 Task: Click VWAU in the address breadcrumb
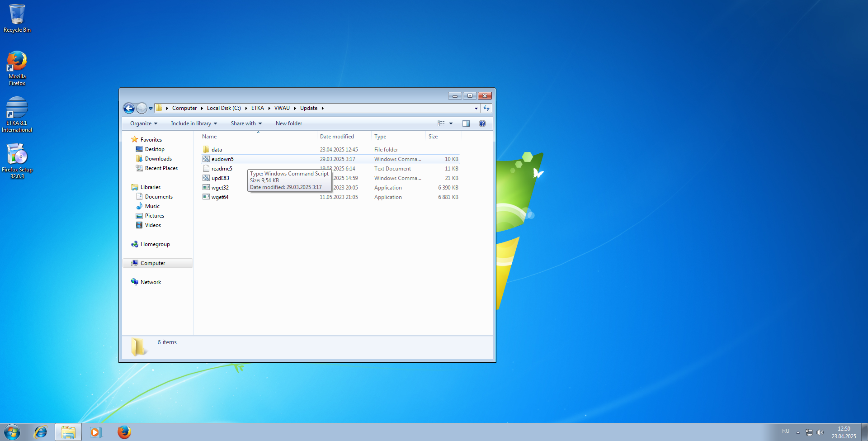[282, 108]
